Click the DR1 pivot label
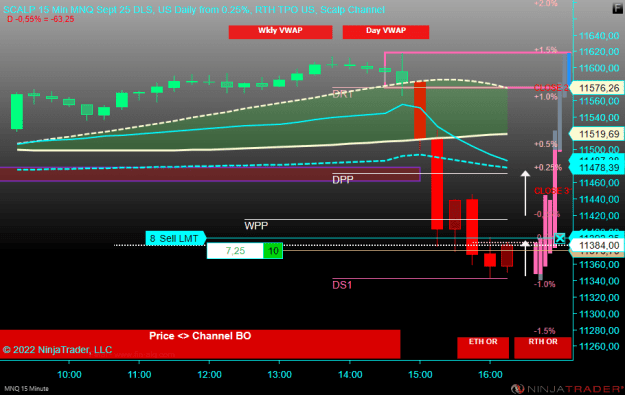The height and width of the screenshot is (395, 625). pyautogui.click(x=342, y=94)
